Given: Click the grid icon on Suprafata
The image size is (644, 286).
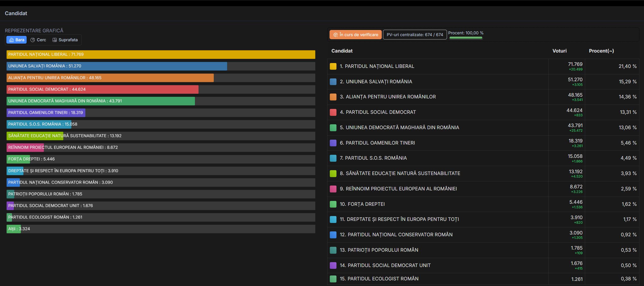Looking at the screenshot, I should pos(54,40).
